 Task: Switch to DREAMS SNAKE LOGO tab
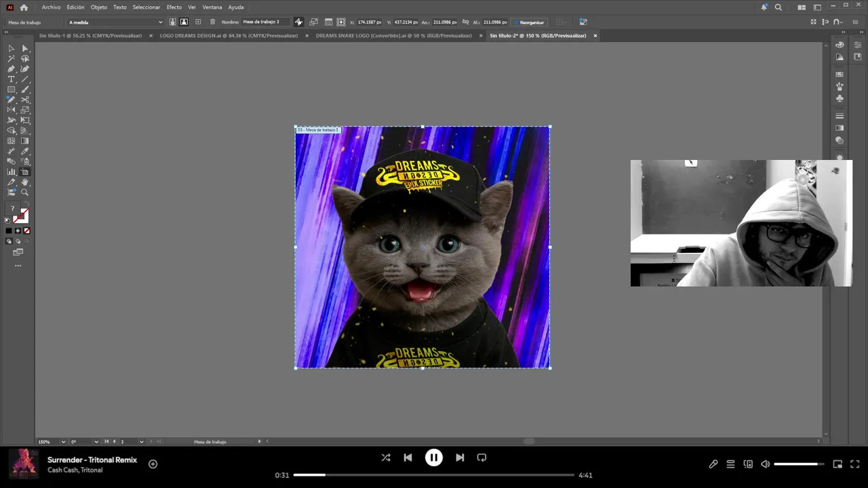coord(393,36)
